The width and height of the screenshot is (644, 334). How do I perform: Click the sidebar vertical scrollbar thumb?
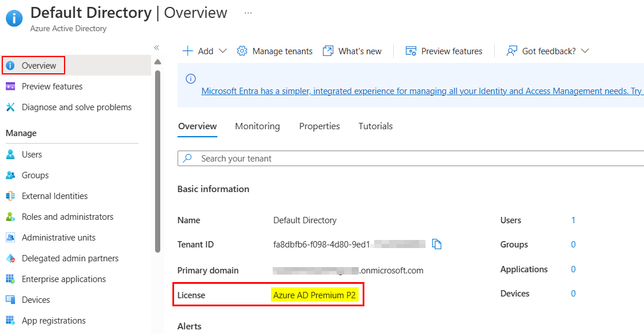158,161
